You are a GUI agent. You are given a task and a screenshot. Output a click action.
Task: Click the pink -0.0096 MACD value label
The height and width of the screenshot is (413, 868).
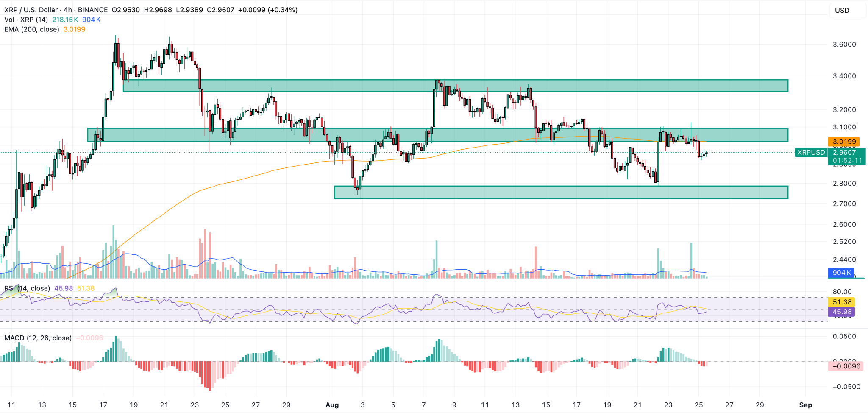point(846,366)
